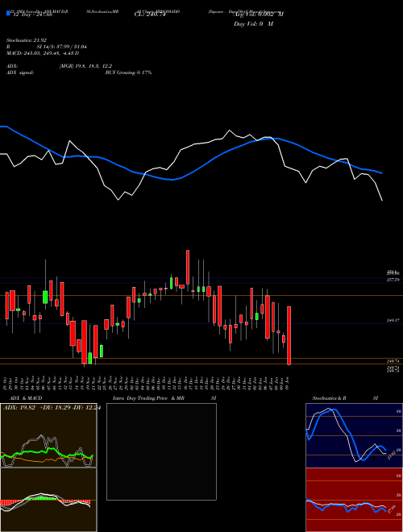Click the 'MACD: 245.05, 249.48, -4.43 D' line
403x532 pixels.
tap(43, 53)
